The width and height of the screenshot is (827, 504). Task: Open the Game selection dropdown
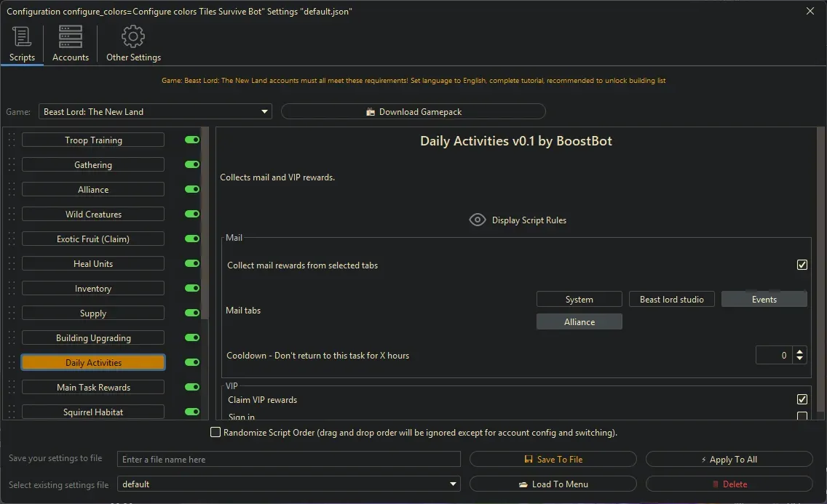264,111
